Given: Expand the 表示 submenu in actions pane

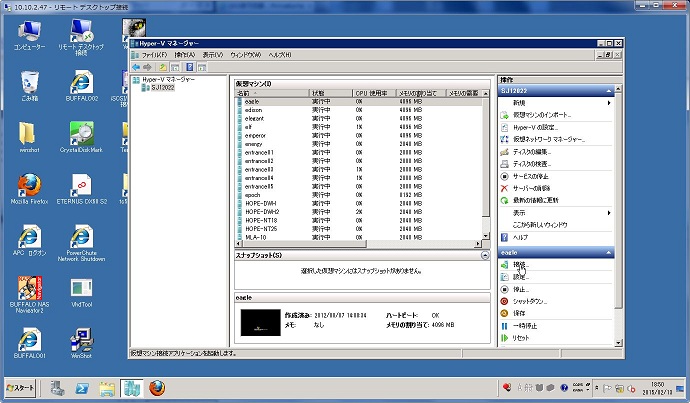Looking at the screenshot, I should pyautogui.click(x=611, y=212).
